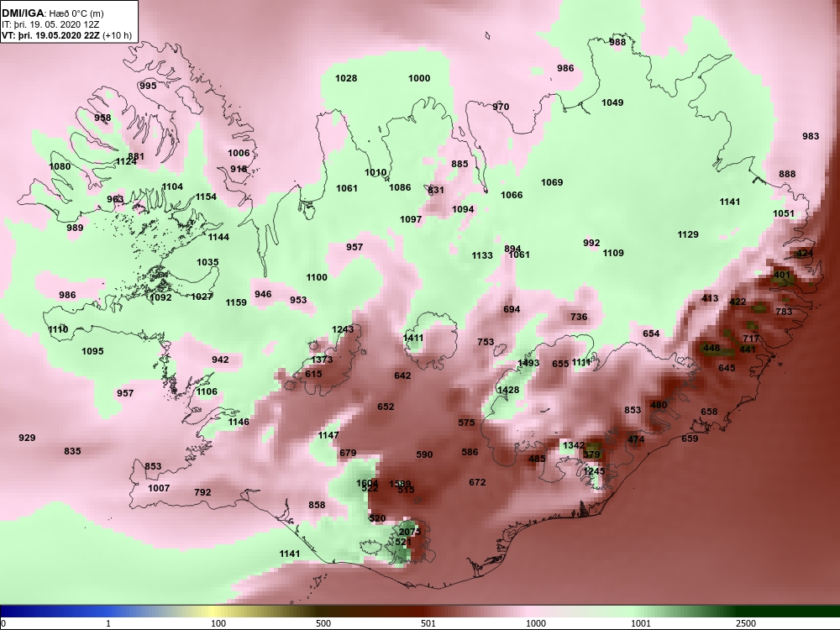840x630 pixels.
Task: Click the height value 672
Action: pyautogui.click(x=477, y=482)
